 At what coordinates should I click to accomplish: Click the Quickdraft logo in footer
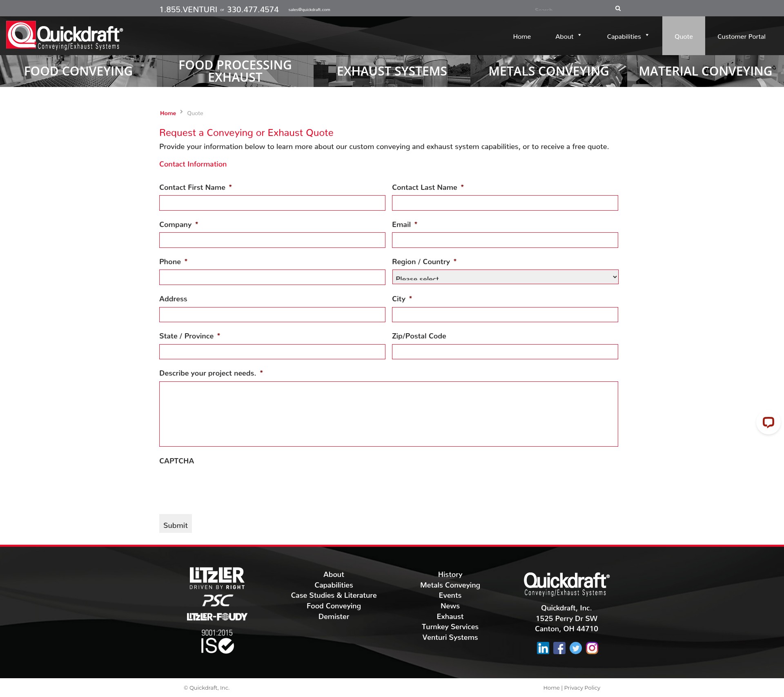(x=567, y=584)
